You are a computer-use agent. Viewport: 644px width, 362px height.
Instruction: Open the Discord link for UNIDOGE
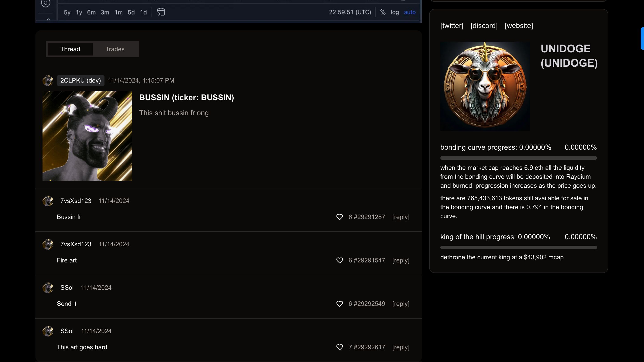tap(484, 26)
